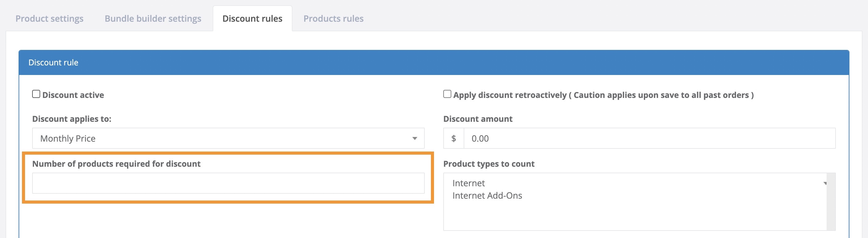The width and height of the screenshot is (868, 238).
Task: Choose Internet Add-Ons in product types list
Action: [487, 196]
